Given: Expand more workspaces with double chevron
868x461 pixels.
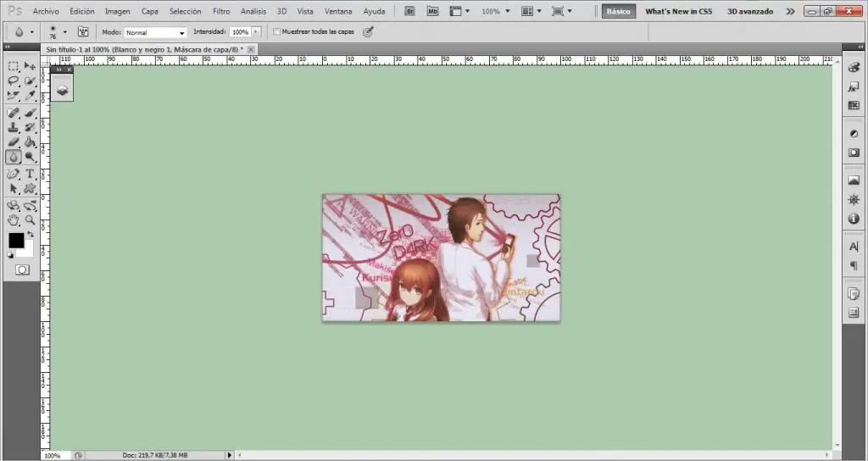Looking at the screenshot, I should 790,11.
